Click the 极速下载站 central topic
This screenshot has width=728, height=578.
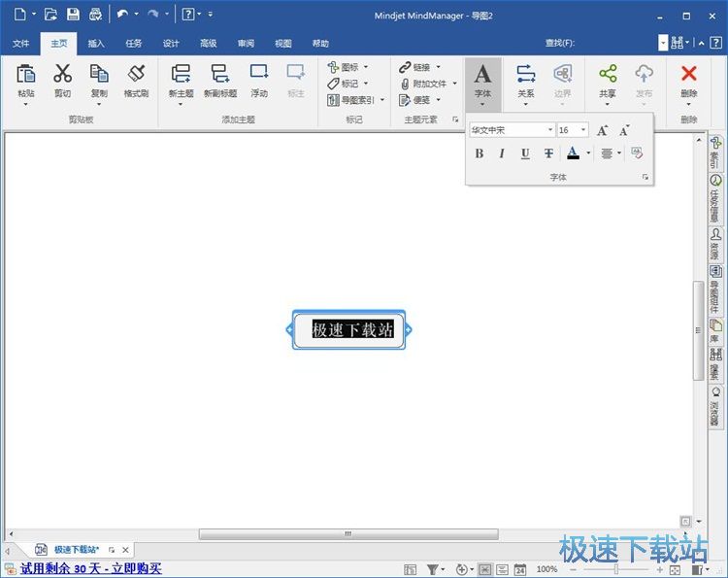pyautogui.click(x=350, y=330)
